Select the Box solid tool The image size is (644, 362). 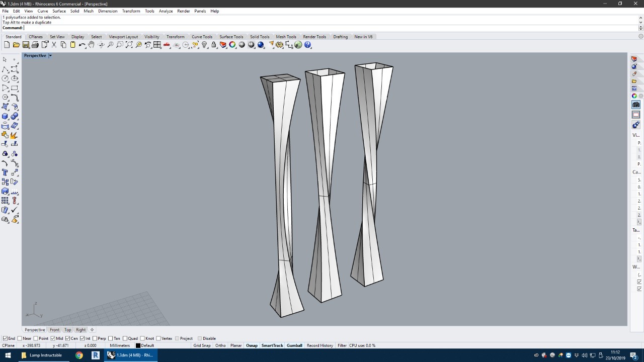[x=5, y=116]
